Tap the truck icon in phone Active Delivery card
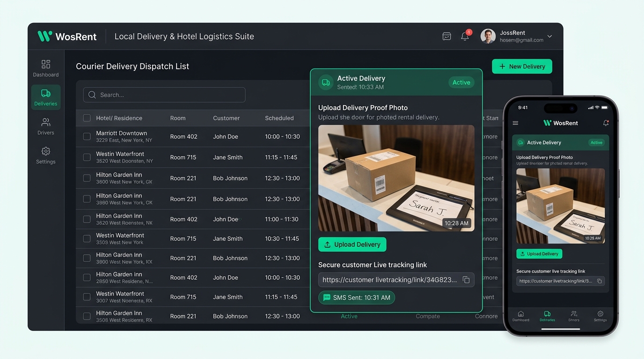644x359 pixels. [x=520, y=143]
